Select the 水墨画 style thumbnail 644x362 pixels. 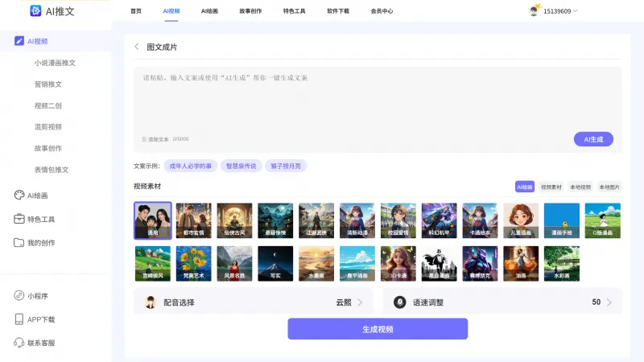click(x=316, y=264)
